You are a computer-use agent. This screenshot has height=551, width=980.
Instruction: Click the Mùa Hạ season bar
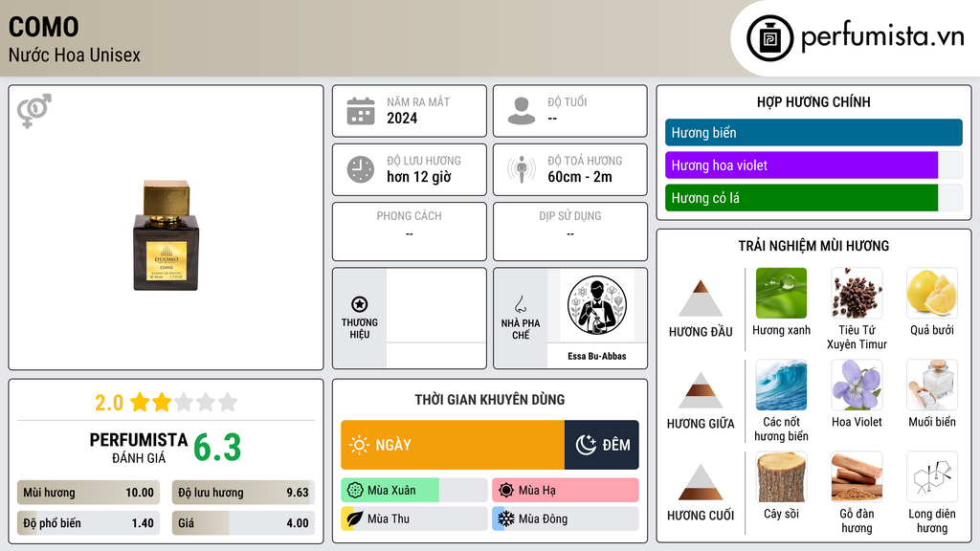point(565,491)
